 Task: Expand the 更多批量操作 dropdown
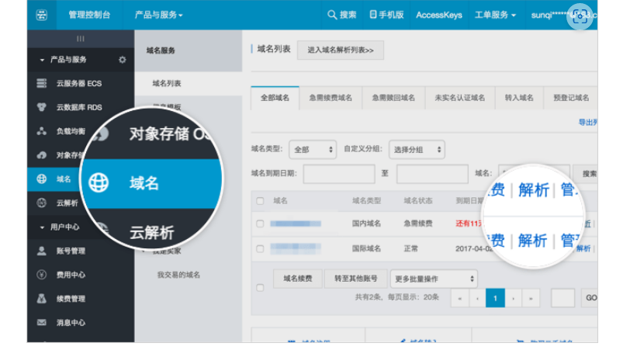433,279
